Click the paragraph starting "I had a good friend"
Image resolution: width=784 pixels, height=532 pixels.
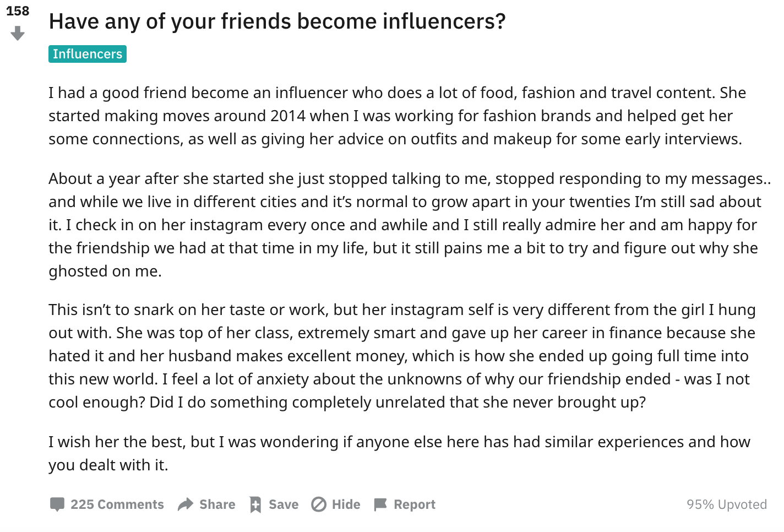(397, 116)
